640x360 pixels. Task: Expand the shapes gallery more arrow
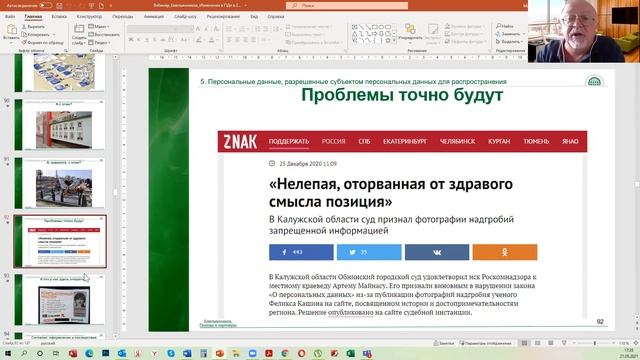pos(394,41)
